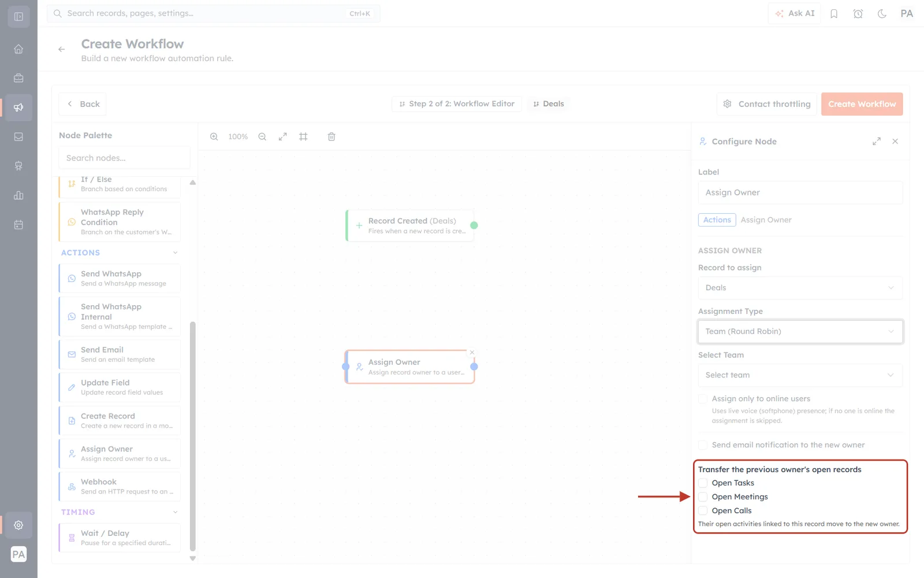This screenshot has height=578, width=924.
Task: Zoom in on the workflow canvas
Action: (x=214, y=137)
